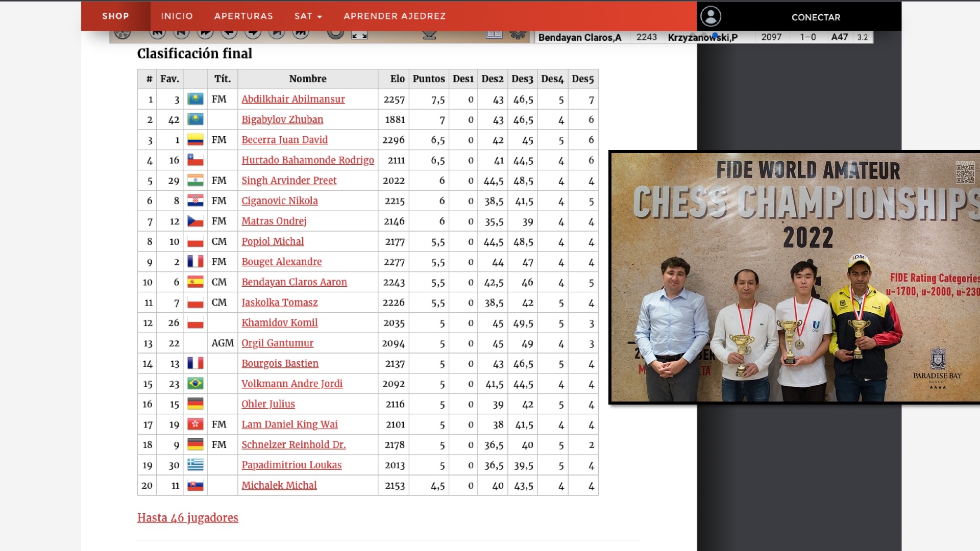Click the autoplay moves button
The width and height of the screenshot is (980, 551).
click(x=205, y=34)
